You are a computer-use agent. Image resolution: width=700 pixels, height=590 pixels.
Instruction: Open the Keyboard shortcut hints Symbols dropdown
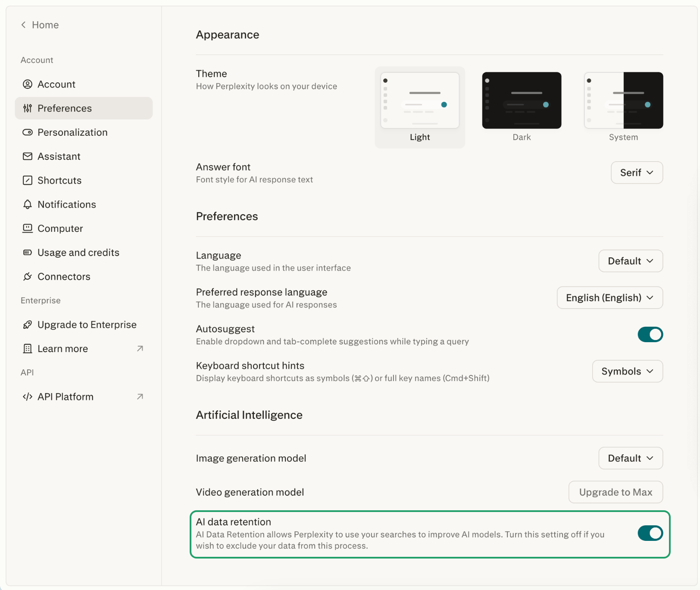[x=627, y=371]
